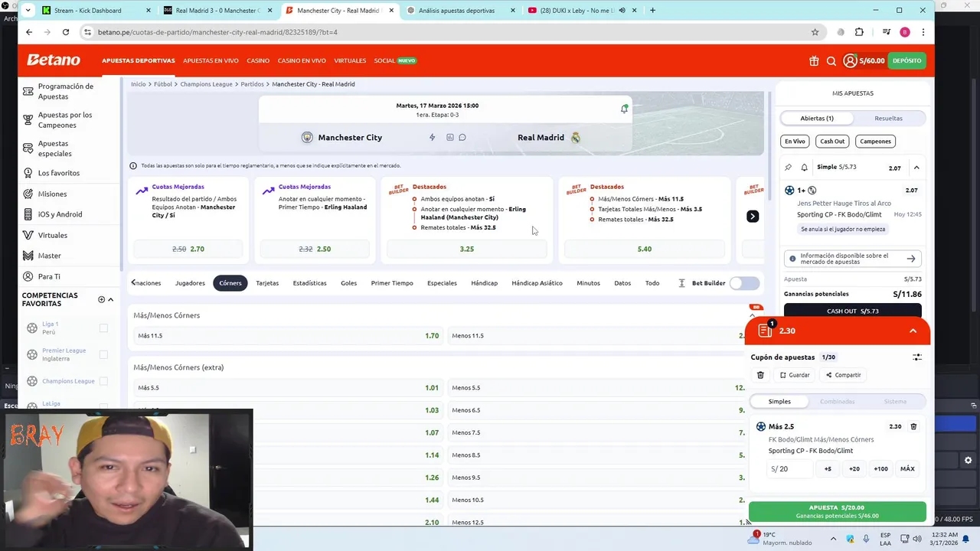Open the search magnifier in Betano header
Viewport: 980px width, 551px height.
pyautogui.click(x=831, y=60)
